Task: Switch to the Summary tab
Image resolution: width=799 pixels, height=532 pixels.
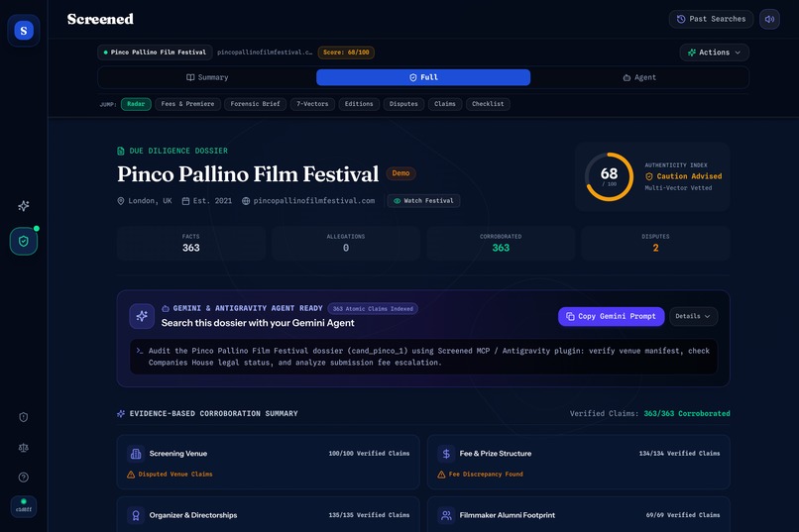Action: [207, 77]
